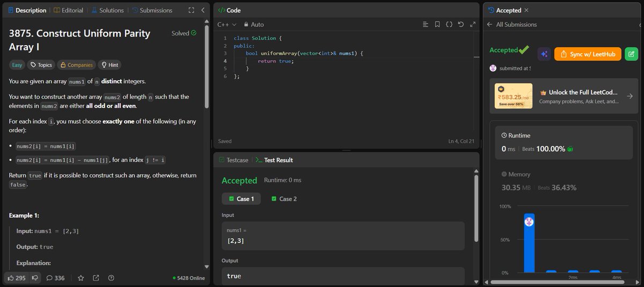The width and height of the screenshot is (644, 287).
Task: Like the problem with thumbs-up 295
Action: [16, 278]
